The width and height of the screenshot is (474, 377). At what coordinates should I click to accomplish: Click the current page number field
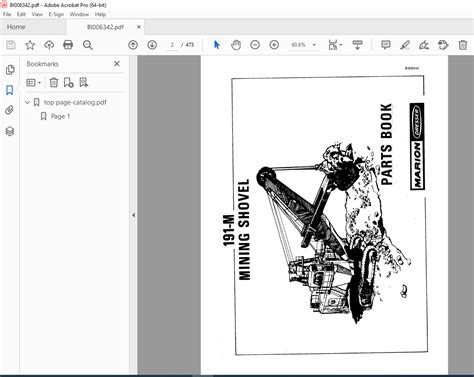[172, 45]
